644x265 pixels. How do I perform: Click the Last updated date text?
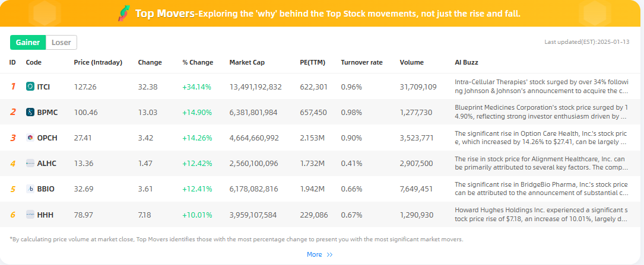(x=587, y=42)
